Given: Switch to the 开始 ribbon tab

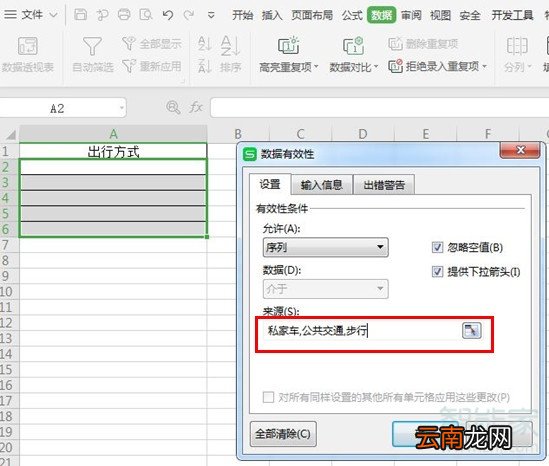Looking at the screenshot, I should tap(242, 15).
